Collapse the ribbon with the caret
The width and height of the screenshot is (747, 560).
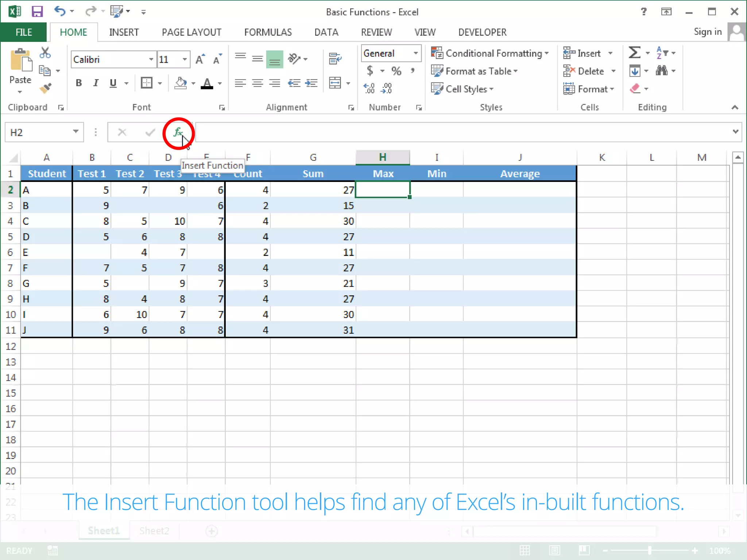point(735,107)
